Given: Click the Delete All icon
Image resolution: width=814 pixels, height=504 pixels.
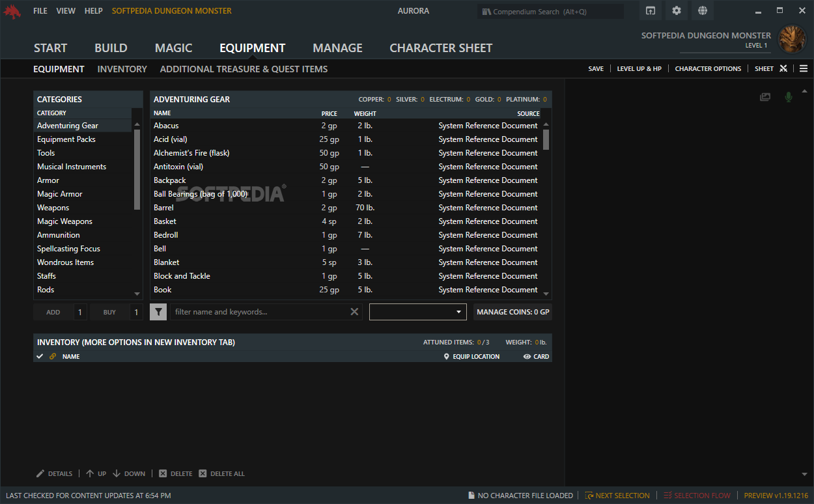Looking at the screenshot, I should [203, 473].
